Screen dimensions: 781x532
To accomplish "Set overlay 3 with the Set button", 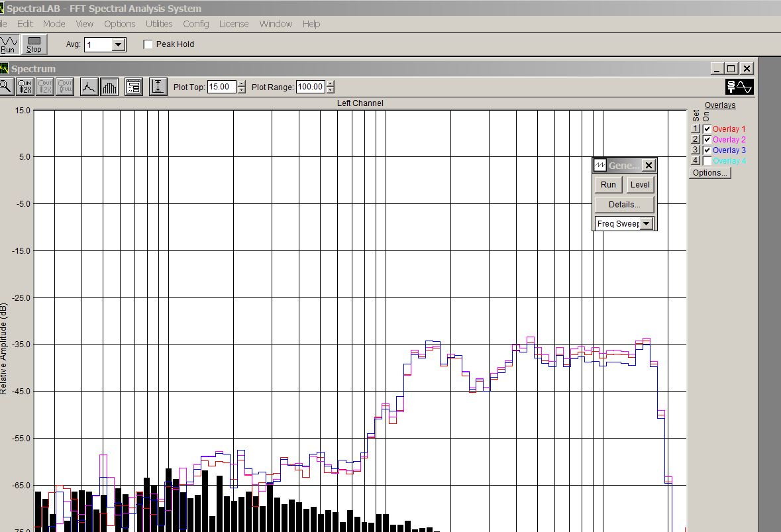I will point(696,150).
